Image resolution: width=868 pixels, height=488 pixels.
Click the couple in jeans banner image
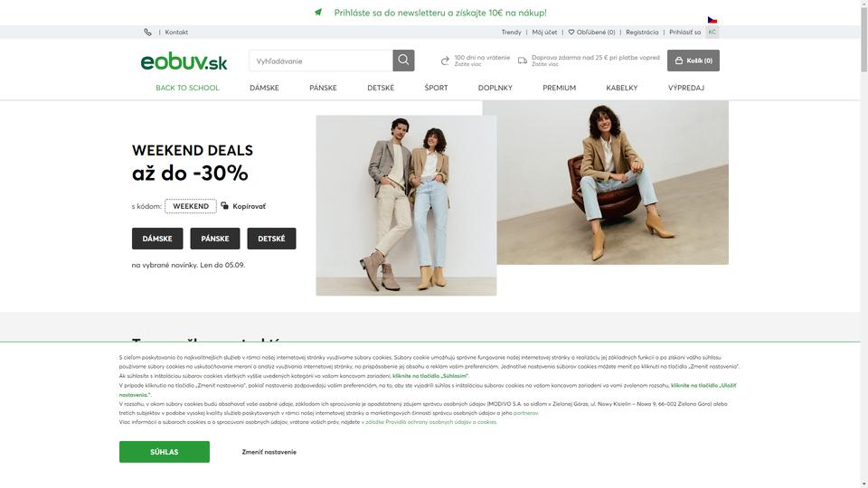tap(406, 205)
